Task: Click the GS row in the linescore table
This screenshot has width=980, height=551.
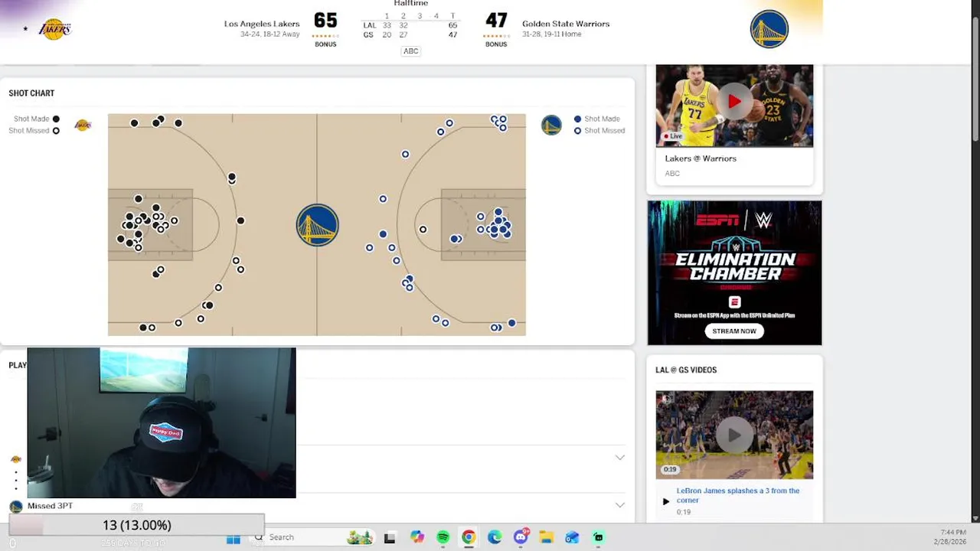Action: 410,35
